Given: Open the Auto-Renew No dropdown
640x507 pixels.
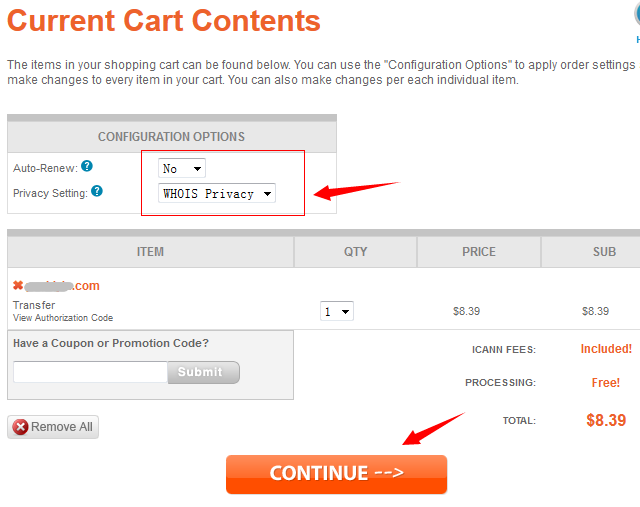Looking at the screenshot, I should click(x=182, y=168).
